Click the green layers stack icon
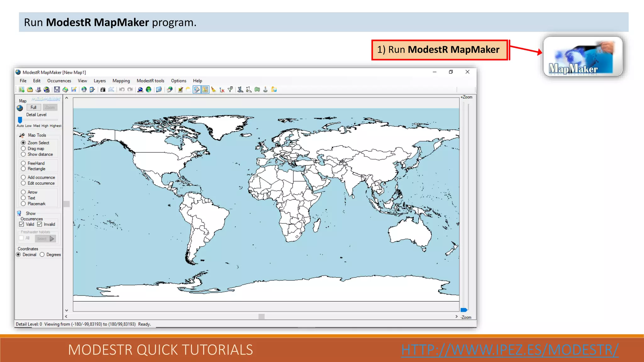Screen dimensions: 644x362 [x=65, y=90]
